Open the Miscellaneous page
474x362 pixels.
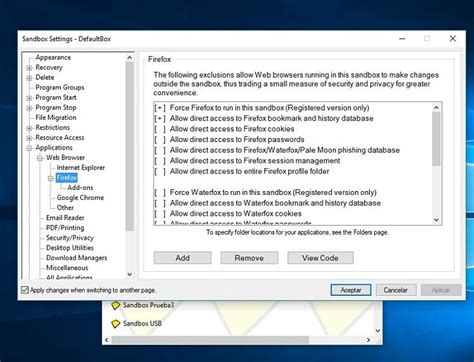pos(67,268)
